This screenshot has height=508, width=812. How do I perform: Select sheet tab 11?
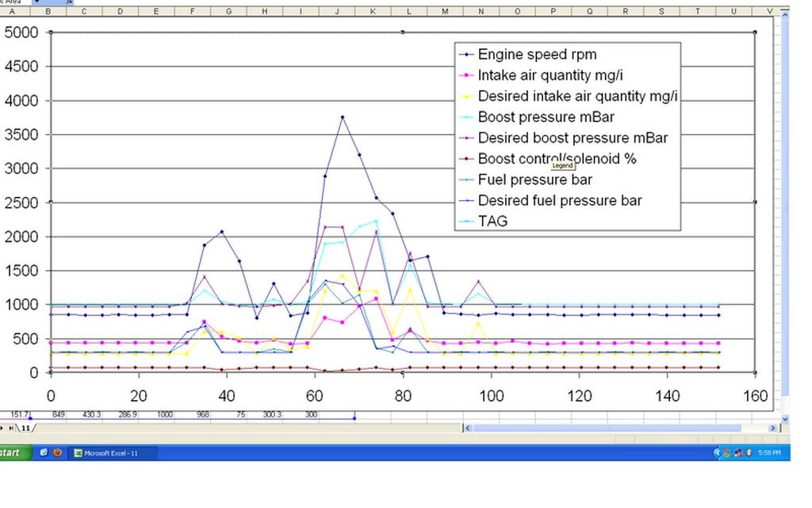coord(25,428)
